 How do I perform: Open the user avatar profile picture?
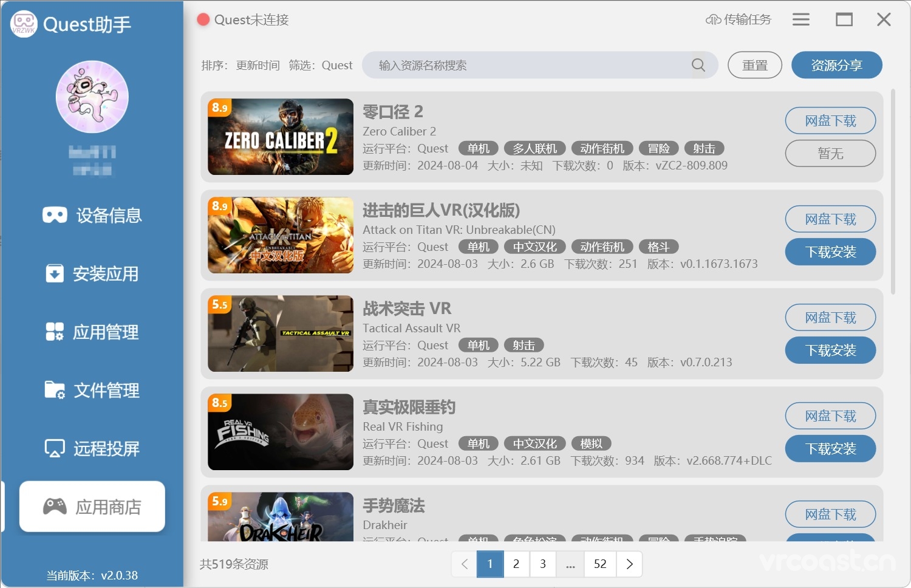pyautogui.click(x=92, y=97)
